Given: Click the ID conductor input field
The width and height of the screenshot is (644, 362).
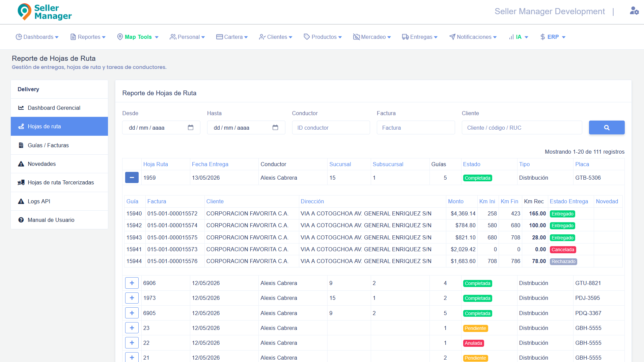Looking at the screenshot, I should click(x=331, y=128).
